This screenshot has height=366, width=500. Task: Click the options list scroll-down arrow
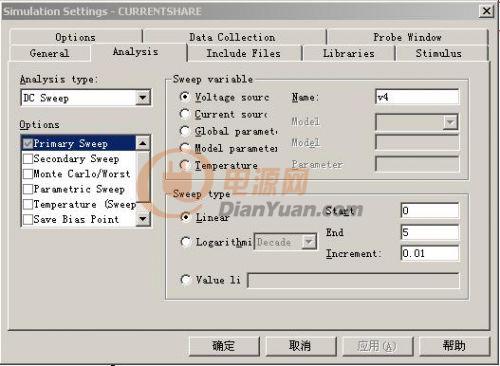(143, 219)
